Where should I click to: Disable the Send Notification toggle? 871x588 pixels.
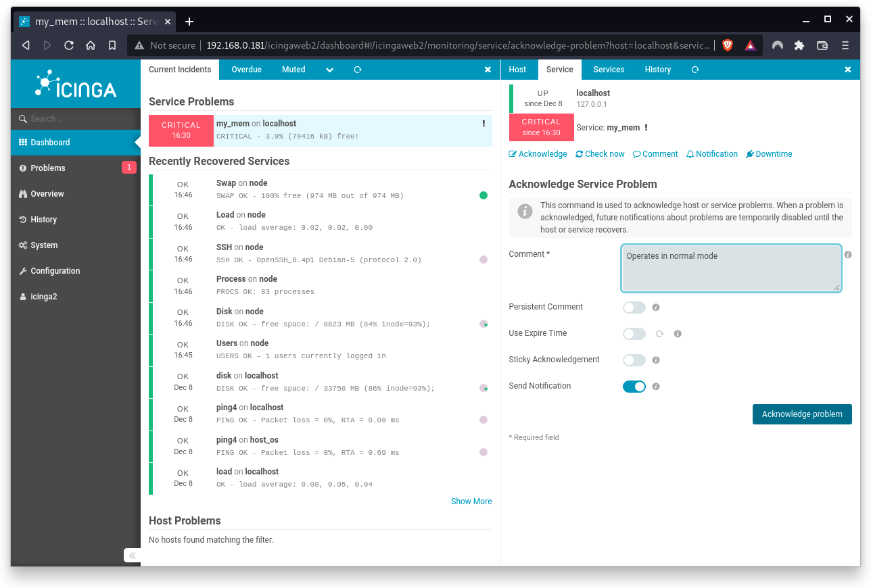pyautogui.click(x=634, y=386)
